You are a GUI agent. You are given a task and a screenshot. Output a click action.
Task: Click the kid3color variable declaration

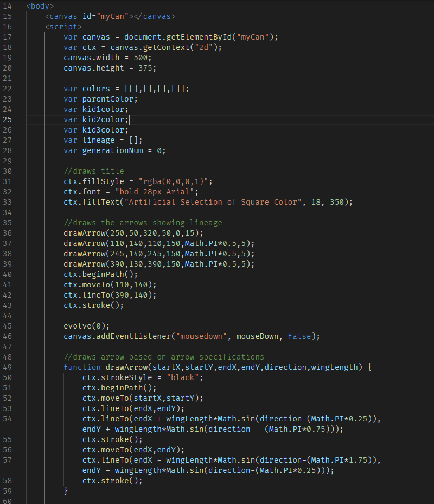[x=95, y=130]
